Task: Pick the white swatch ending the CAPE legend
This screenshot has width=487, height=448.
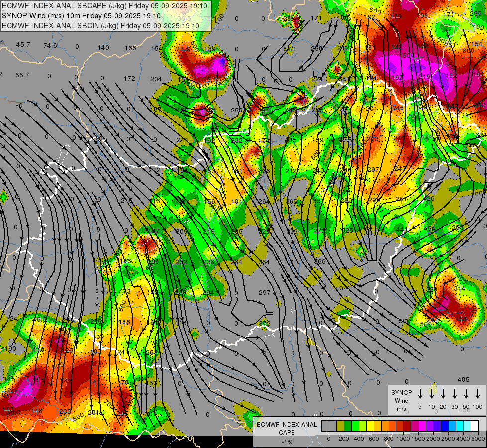Action: pyautogui.click(x=474, y=426)
